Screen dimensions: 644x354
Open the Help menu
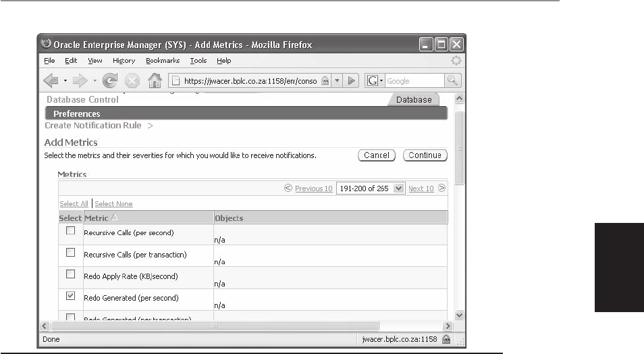click(224, 60)
